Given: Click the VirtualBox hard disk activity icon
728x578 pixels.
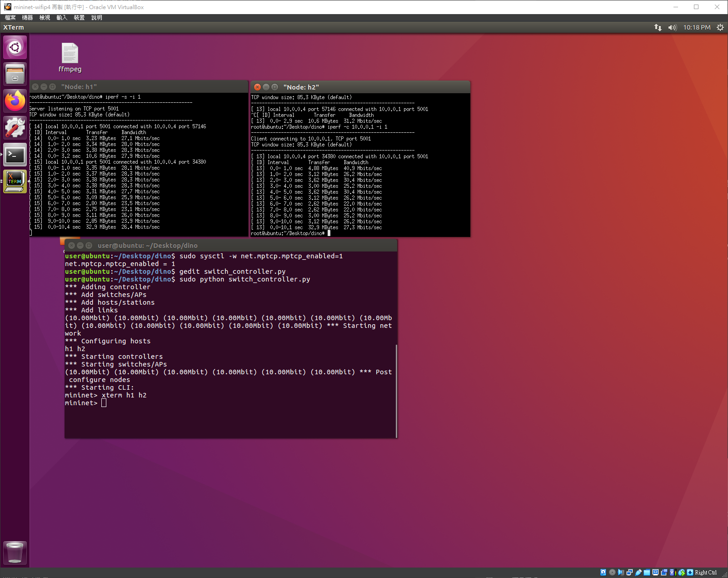Looking at the screenshot, I should tap(603, 573).
